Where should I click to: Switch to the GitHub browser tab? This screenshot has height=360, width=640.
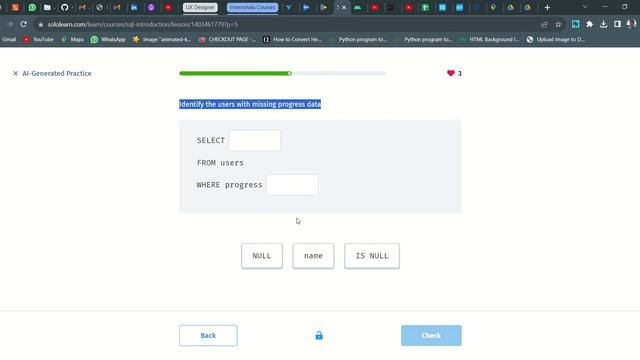64,7
